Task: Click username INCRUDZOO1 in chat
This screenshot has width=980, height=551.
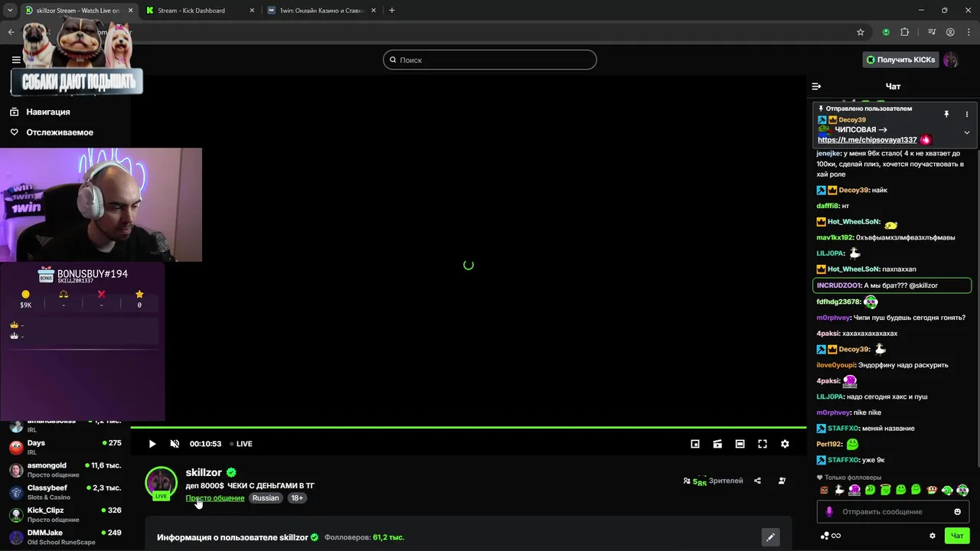Action: (839, 285)
